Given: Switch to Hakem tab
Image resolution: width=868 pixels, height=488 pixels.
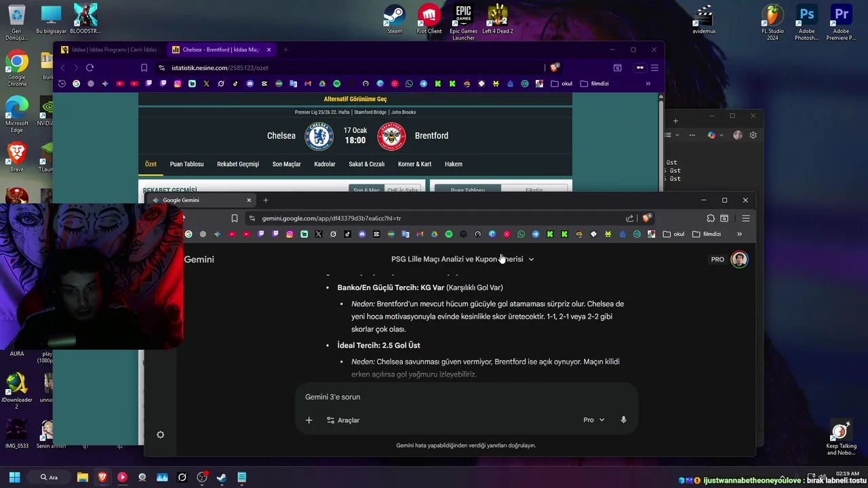Looking at the screenshot, I should (454, 164).
